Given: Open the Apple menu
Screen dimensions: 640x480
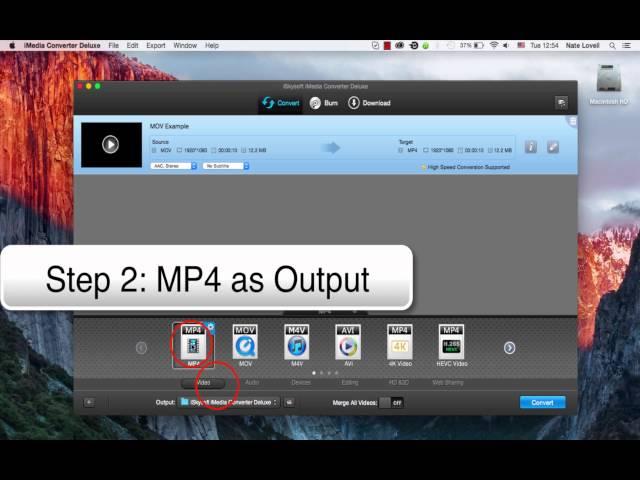Looking at the screenshot, I should click(x=12, y=45).
